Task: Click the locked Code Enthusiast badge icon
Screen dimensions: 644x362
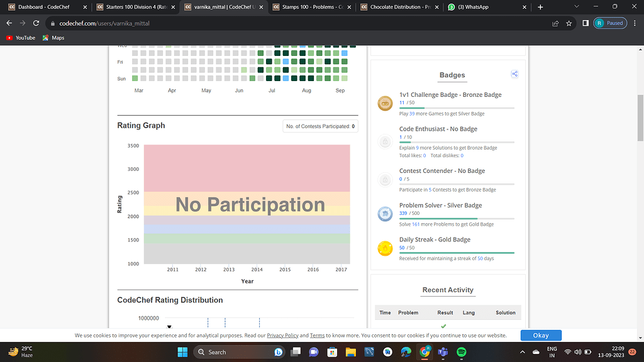Action: point(385,141)
